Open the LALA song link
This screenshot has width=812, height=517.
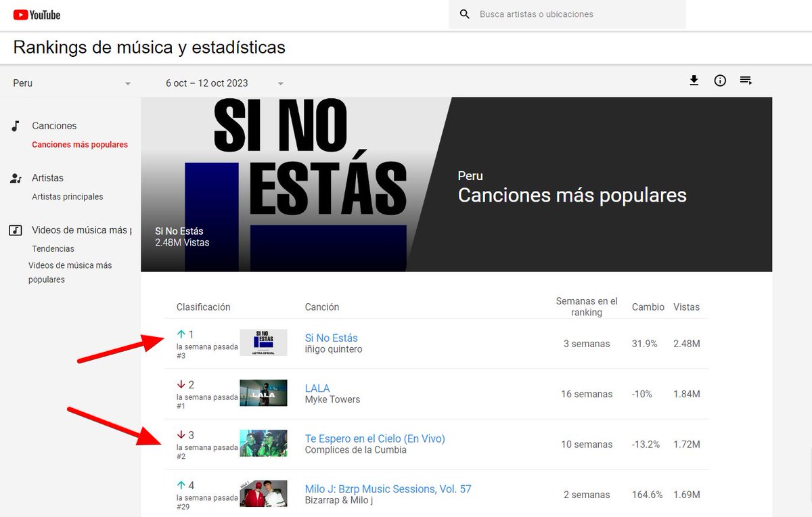point(317,388)
